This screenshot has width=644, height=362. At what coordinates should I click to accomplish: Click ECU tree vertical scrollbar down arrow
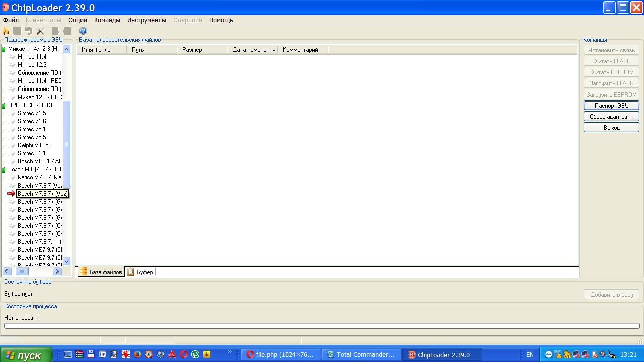[67, 262]
